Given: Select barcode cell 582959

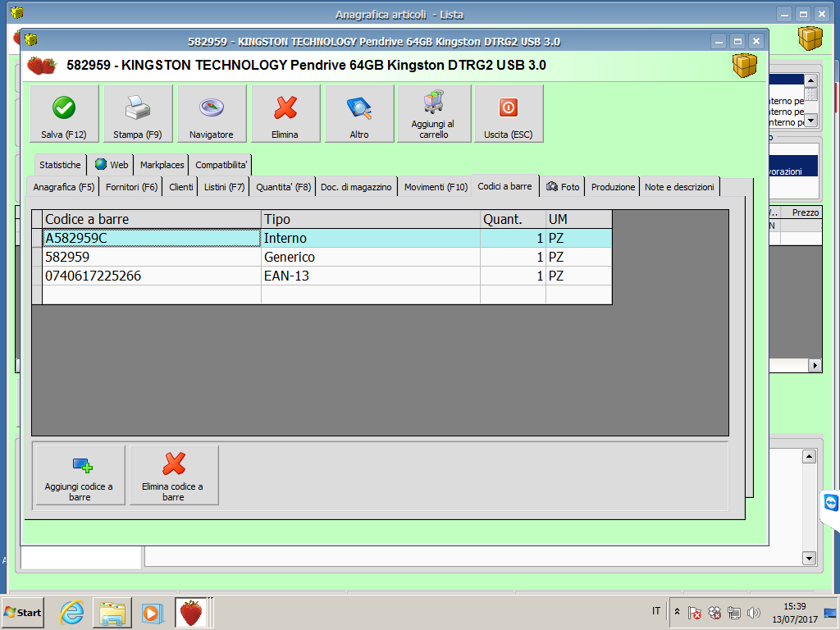Looking at the screenshot, I should (152, 257).
